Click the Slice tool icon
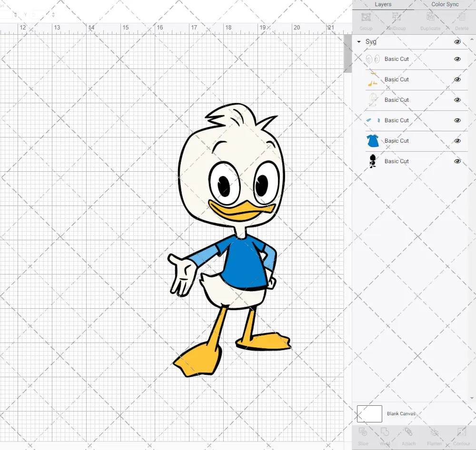 pos(363,432)
